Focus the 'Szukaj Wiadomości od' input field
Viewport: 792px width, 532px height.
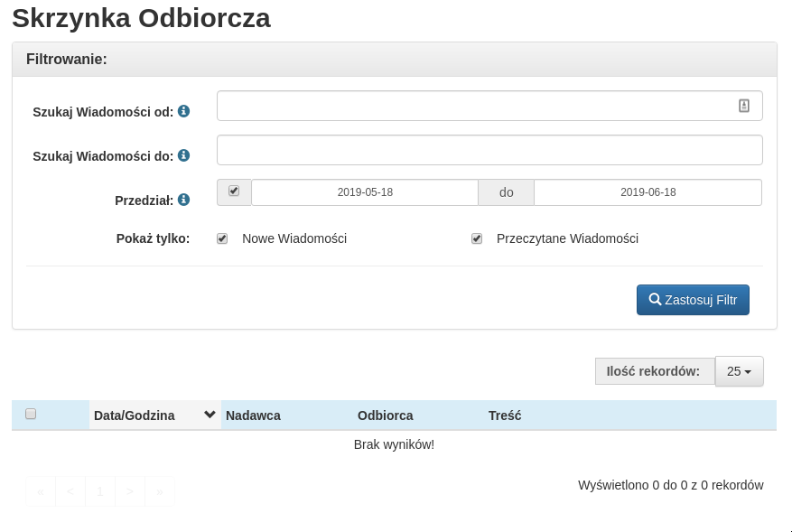tap(479, 106)
